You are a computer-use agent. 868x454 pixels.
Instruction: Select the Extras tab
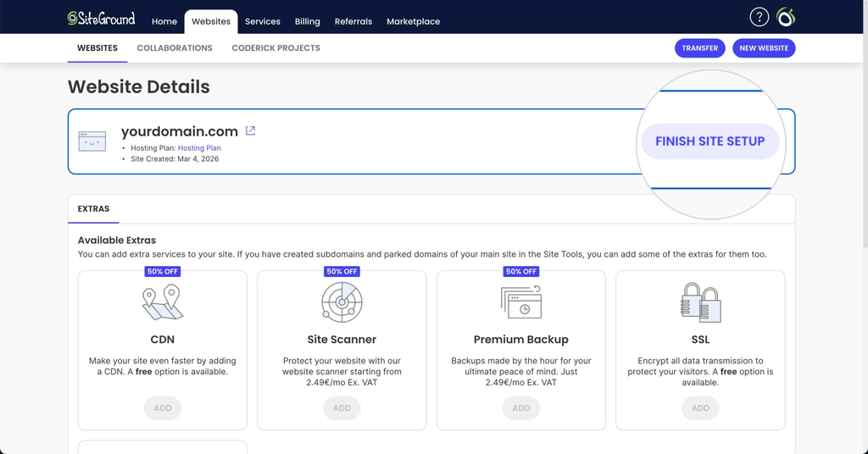93,209
